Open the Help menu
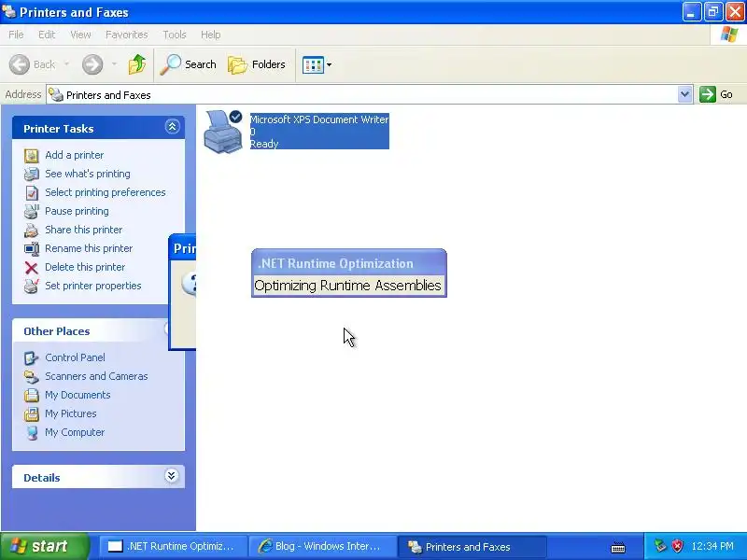The height and width of the screenshot is (560, 747). [x=211, y=35]
